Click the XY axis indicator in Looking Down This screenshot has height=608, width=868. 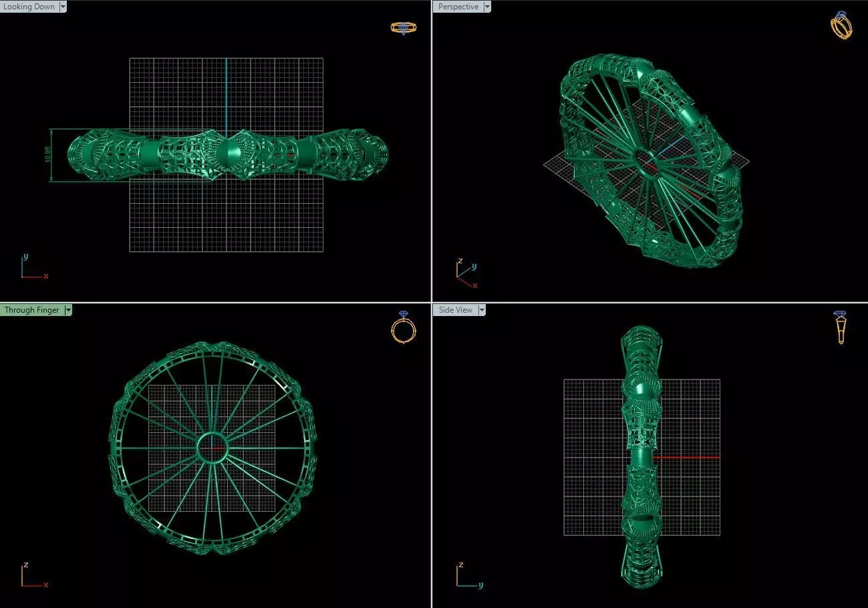[33, 266]
